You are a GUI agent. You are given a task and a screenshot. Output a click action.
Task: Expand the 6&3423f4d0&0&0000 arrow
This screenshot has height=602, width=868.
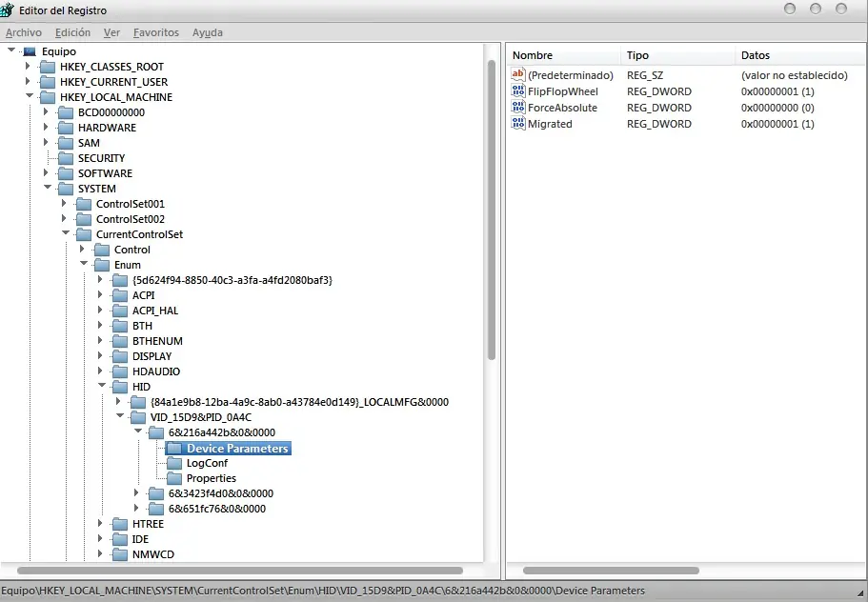136,492
